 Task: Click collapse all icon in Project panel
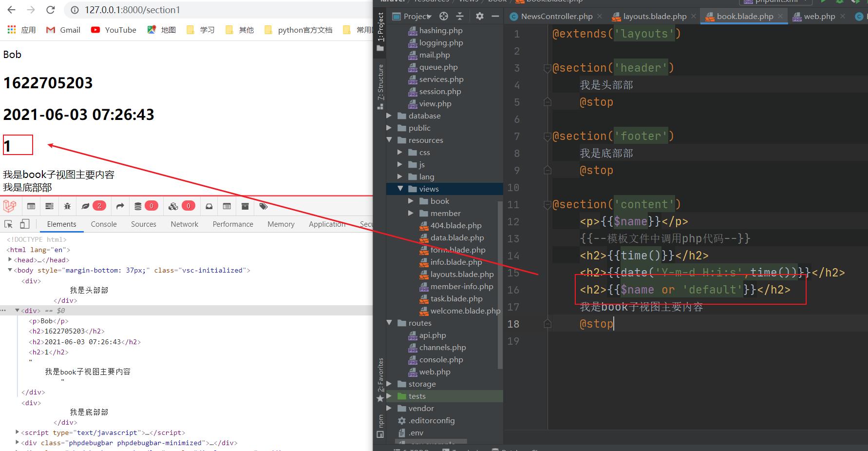click(x=459, y=16)
